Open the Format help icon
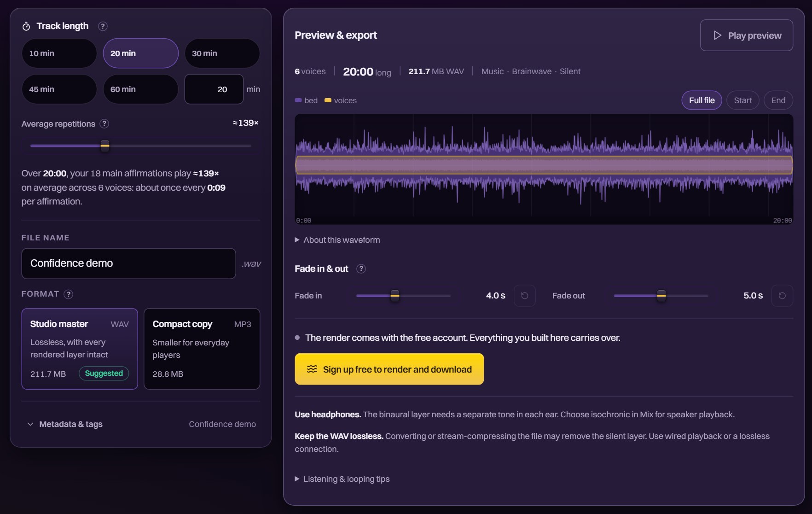This screenshot has height=514, width=812. (x=69, y=294)
